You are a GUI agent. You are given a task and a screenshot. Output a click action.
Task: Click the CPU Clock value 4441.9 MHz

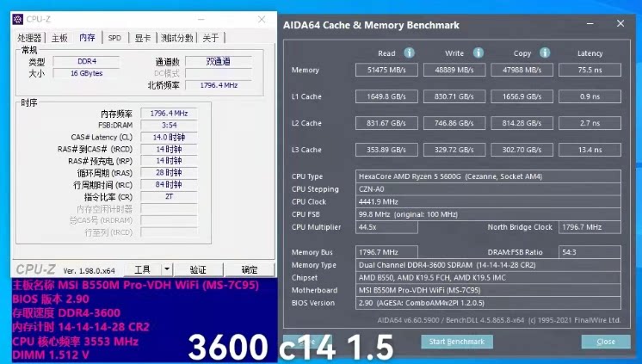coord(488,202)
